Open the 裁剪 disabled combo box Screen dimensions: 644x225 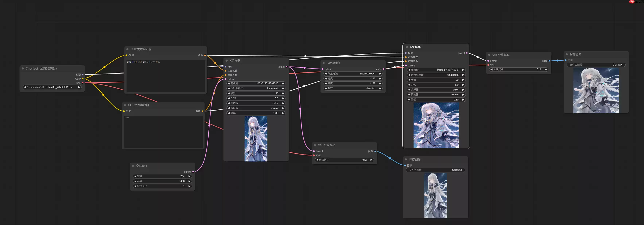tap(353, 88)
